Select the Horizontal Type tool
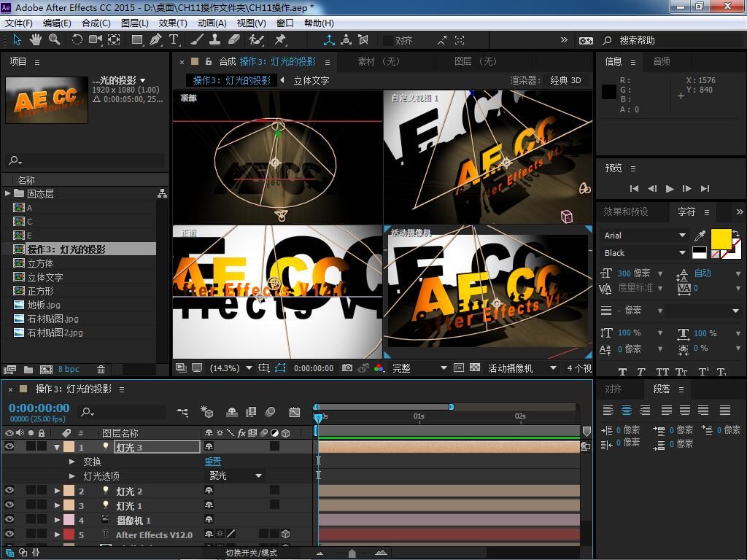 coord(174,40)
